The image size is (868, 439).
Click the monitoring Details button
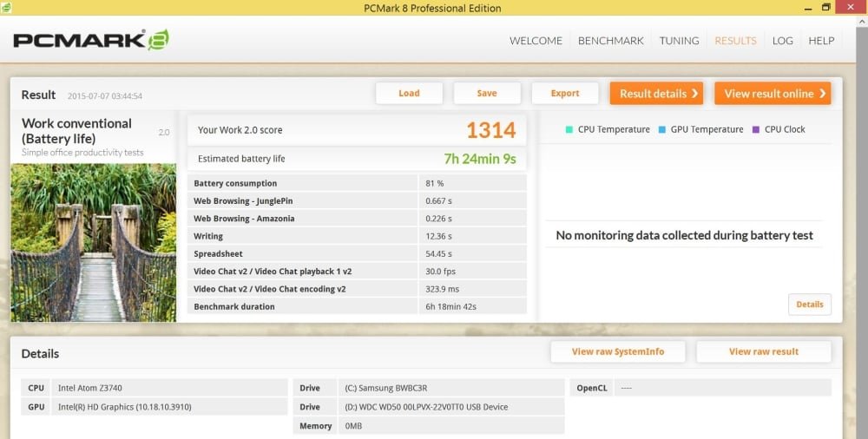tap(810, 305)
